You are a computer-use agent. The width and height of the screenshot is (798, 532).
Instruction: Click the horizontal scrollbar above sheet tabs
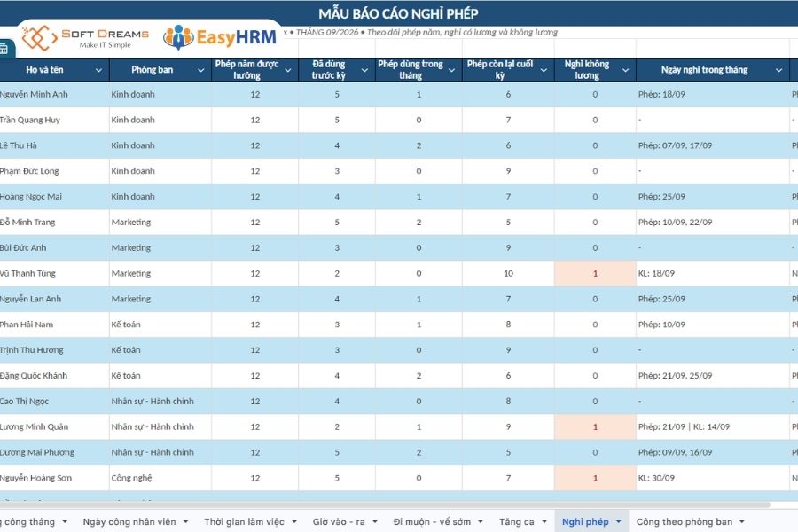point(385,505)
